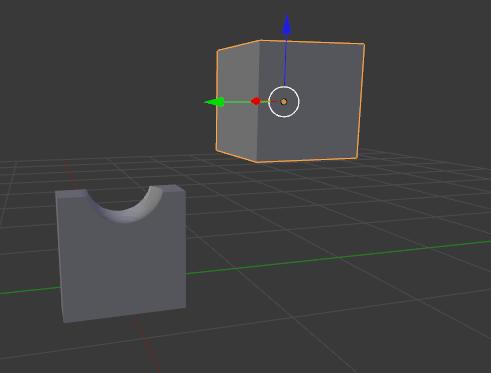Click the green Y-axis gizmo shaft line
The height and width of the screenshot is (373, 491).
[238, 102]
